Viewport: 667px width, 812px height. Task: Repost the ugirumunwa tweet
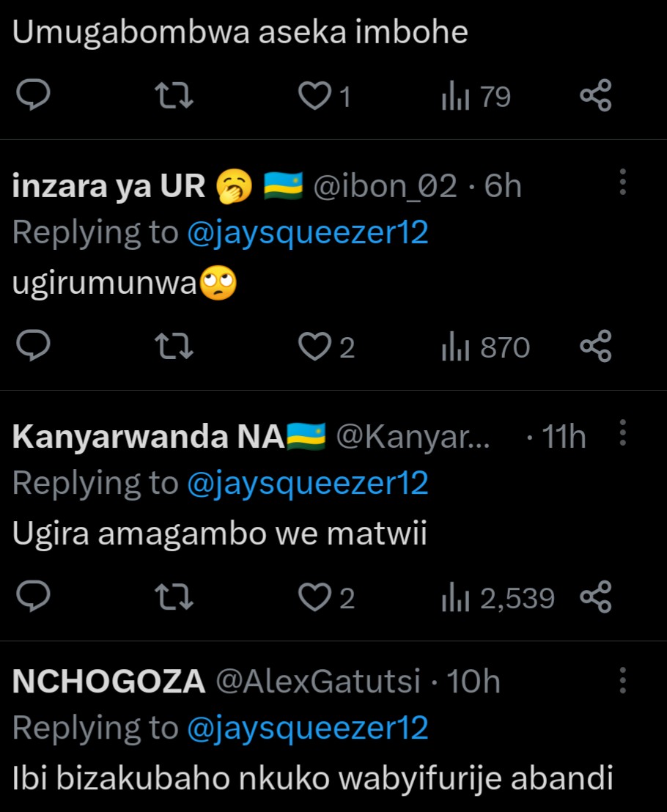(177, 347)
